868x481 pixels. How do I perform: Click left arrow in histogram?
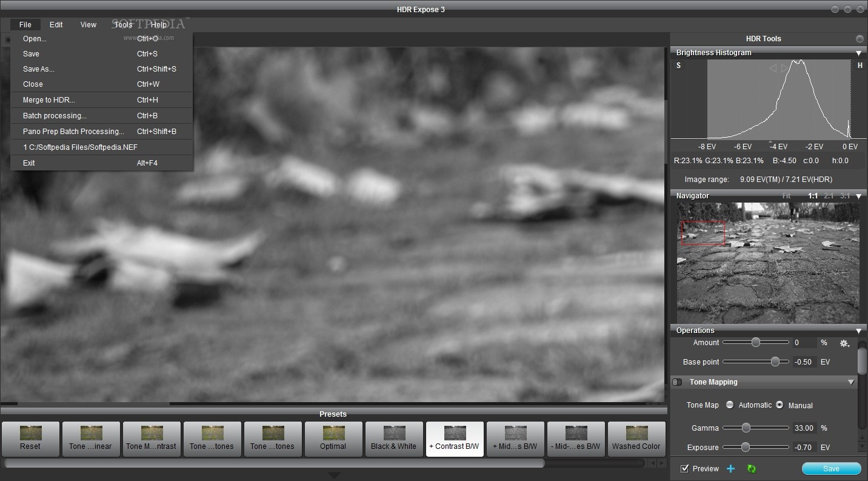pyautogui.click(x=772, y=69)
